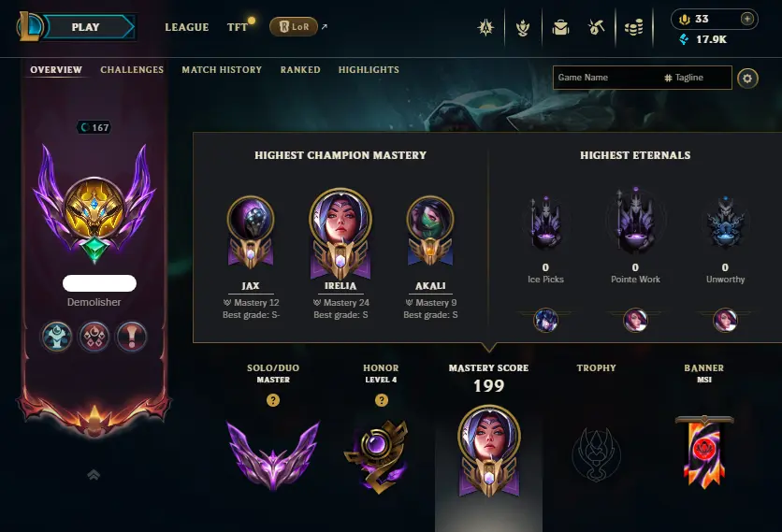Switch to the Ranked tab
782x532 pixels.
pyautogui.click(x=300, y=70)
